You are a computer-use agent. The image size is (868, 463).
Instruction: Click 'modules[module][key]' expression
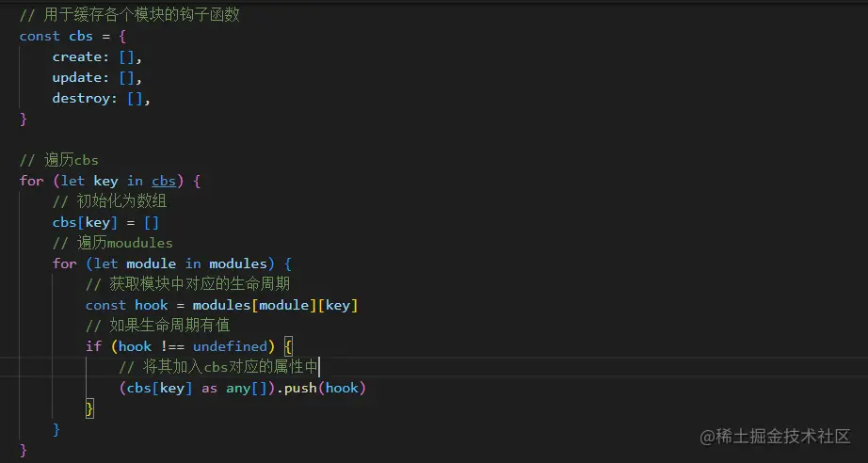coord(275,305)
